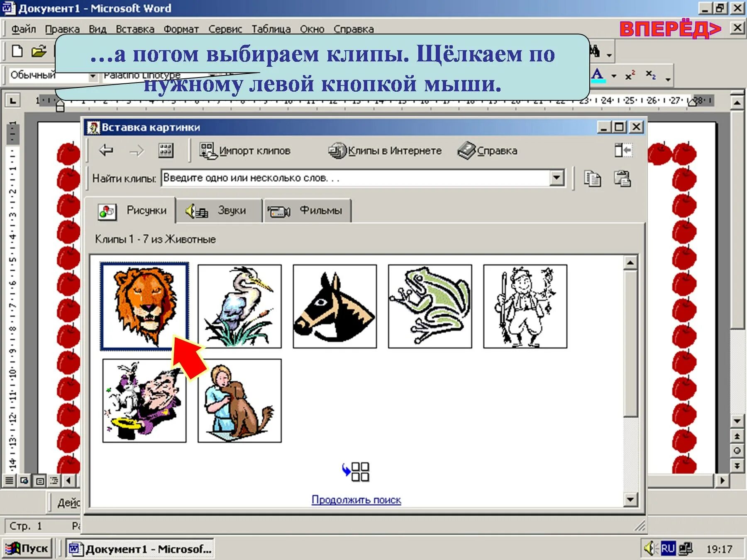
Task: Click the Продолжить поиск link
Action: [356, 500]
